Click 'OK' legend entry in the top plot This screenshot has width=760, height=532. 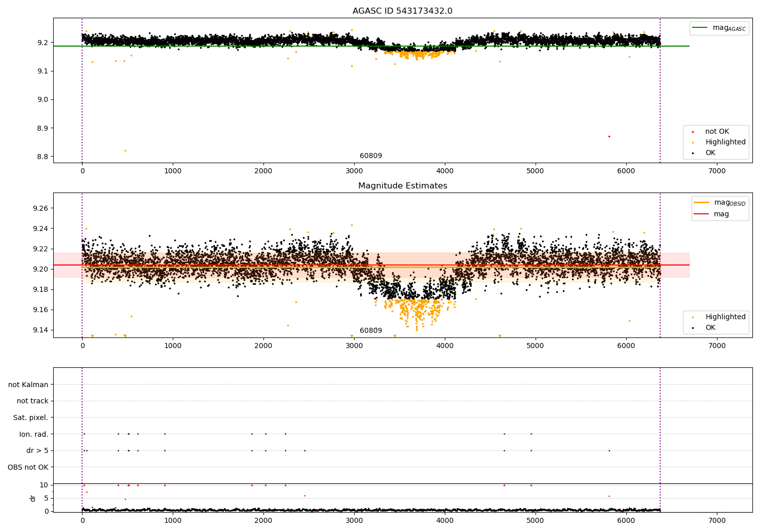pos(704,153)
